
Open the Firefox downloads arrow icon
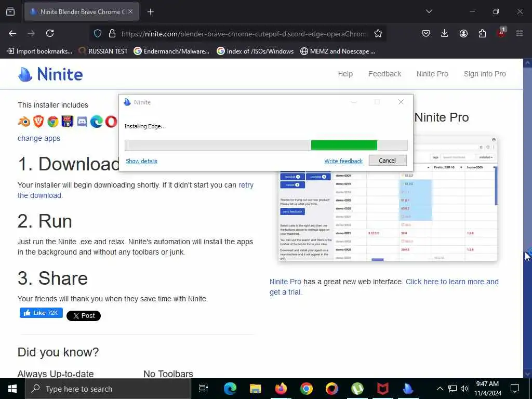(x=445, y=33)
